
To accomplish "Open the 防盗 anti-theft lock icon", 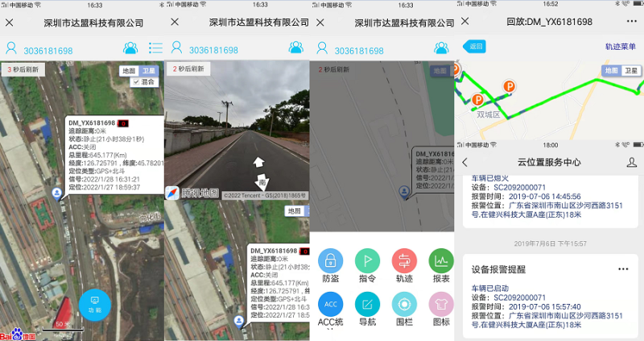I will click(x=330, y=260).
